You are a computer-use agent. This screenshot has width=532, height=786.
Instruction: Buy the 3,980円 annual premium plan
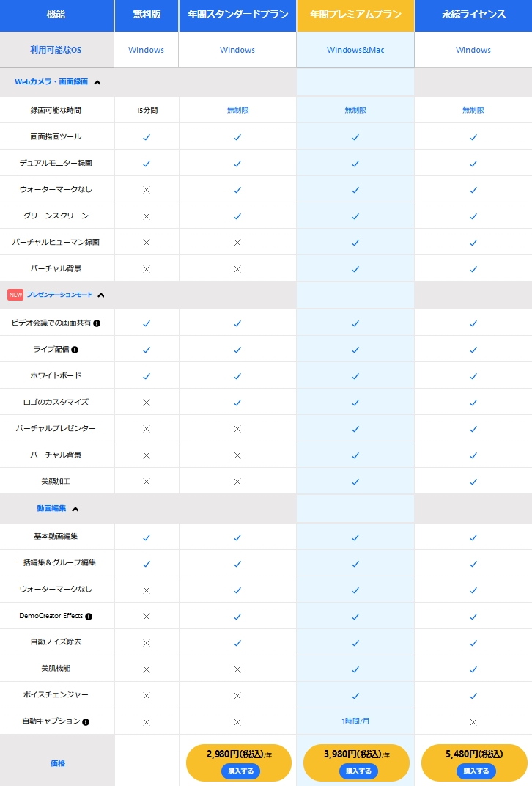click(358, 771)
